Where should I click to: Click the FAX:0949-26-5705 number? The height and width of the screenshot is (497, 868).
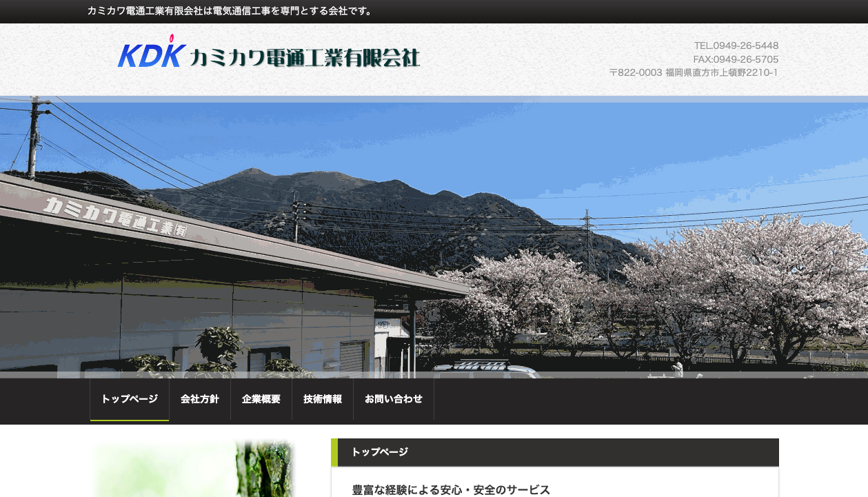coord(736,59)
